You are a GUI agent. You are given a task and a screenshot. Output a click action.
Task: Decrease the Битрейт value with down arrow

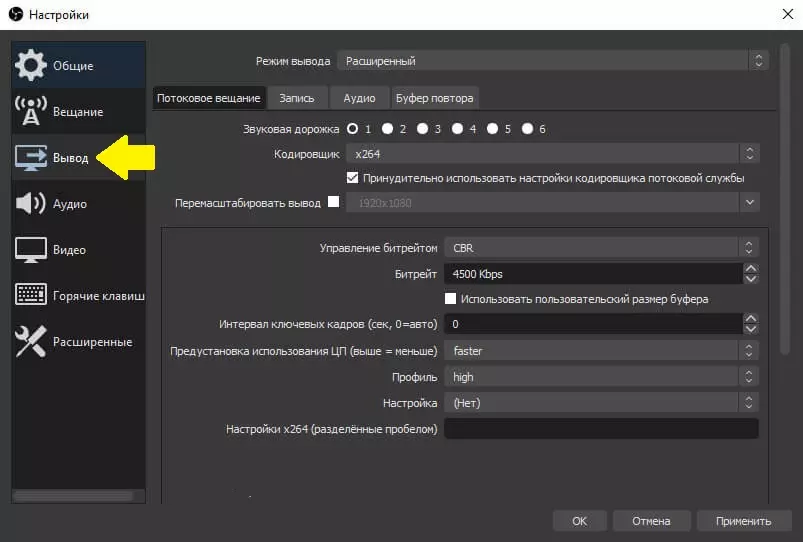click(x=751, y=279)
